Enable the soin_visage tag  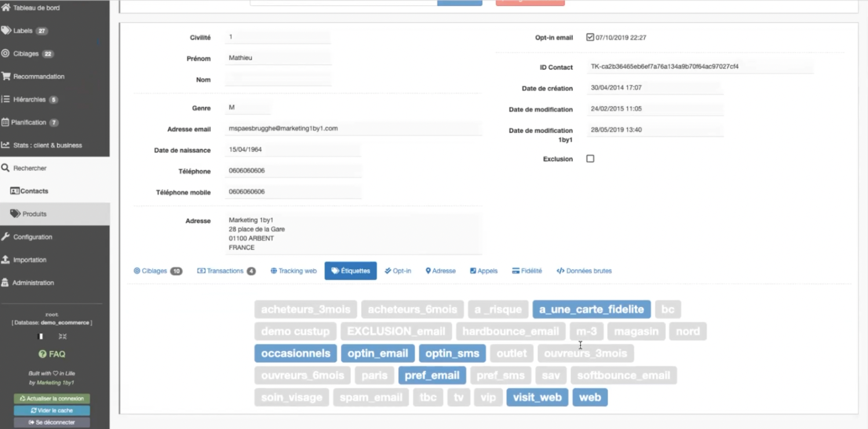point(291,397)
